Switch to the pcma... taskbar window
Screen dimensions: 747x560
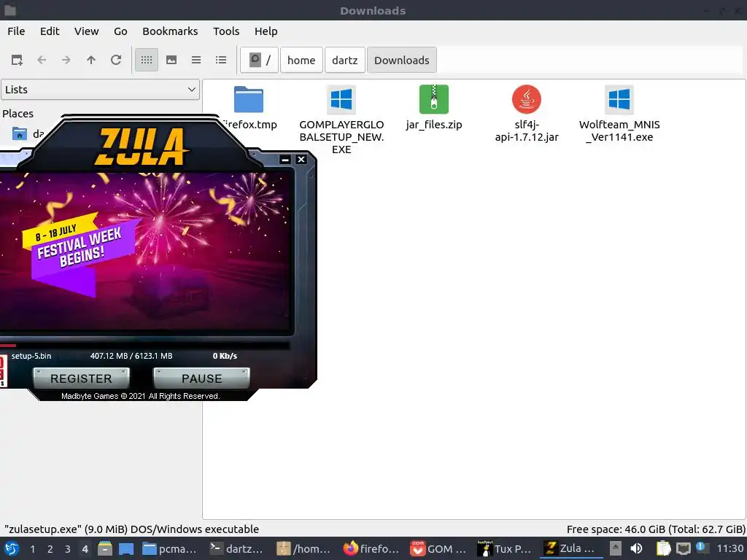click(169, 548)
